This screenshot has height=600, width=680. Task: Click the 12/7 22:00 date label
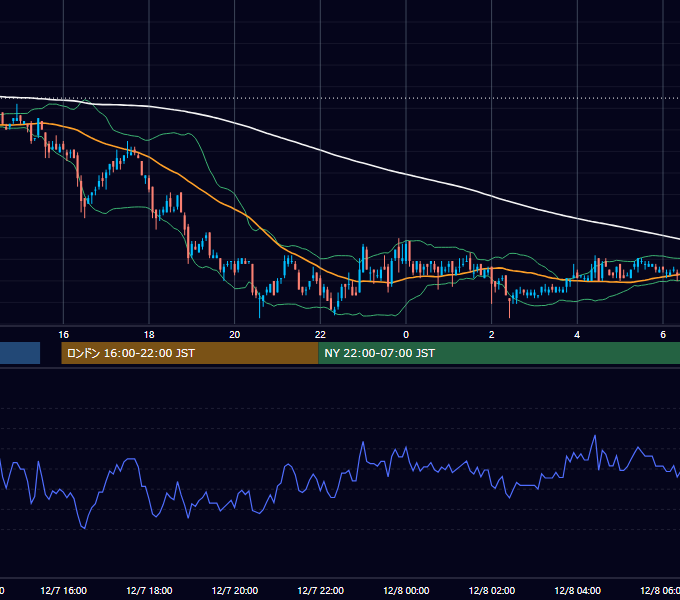(320, 590)
